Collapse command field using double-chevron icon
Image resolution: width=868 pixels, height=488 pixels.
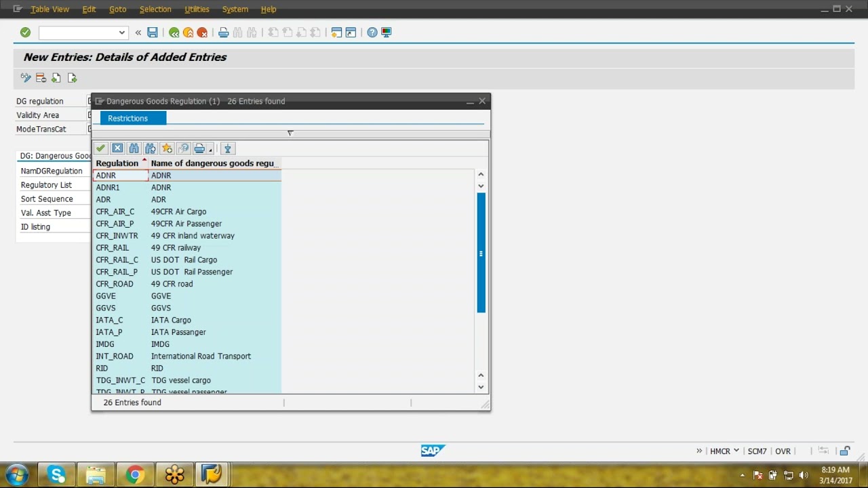(138, 33)
